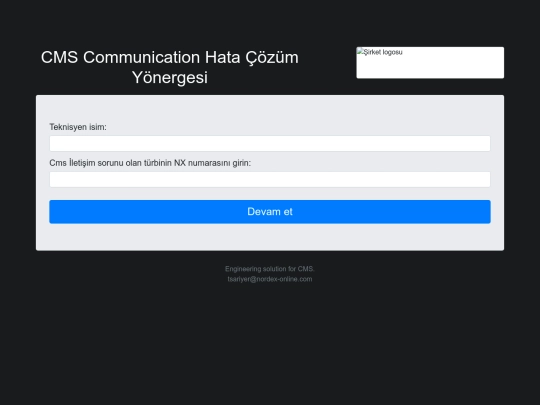
Task: Click the Devam et button
Action: (x=270, y=212)
